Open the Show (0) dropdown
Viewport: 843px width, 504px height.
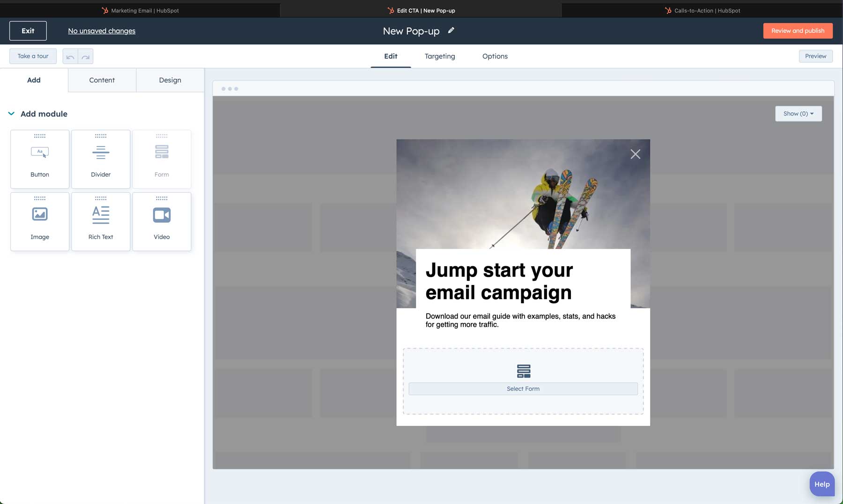798,113
